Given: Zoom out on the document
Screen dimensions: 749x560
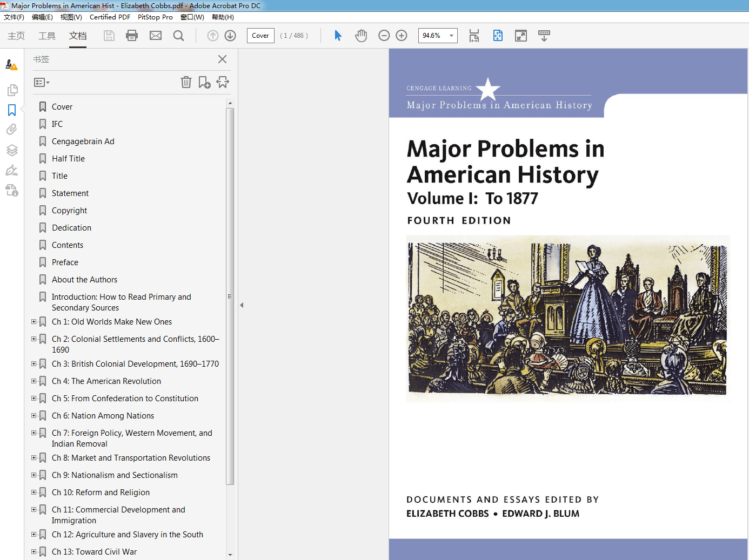Looking at the screenshot, I should click(x=384, y=35).
